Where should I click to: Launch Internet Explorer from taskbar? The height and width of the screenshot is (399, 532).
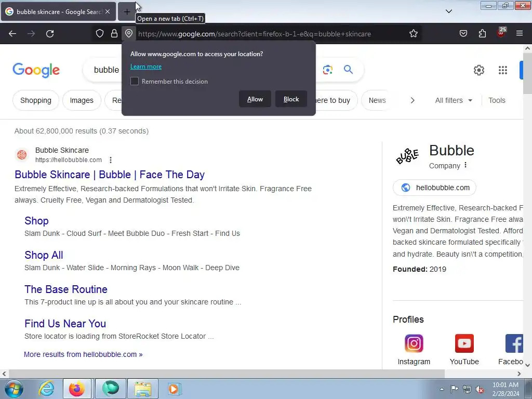(x=46, y=389)
